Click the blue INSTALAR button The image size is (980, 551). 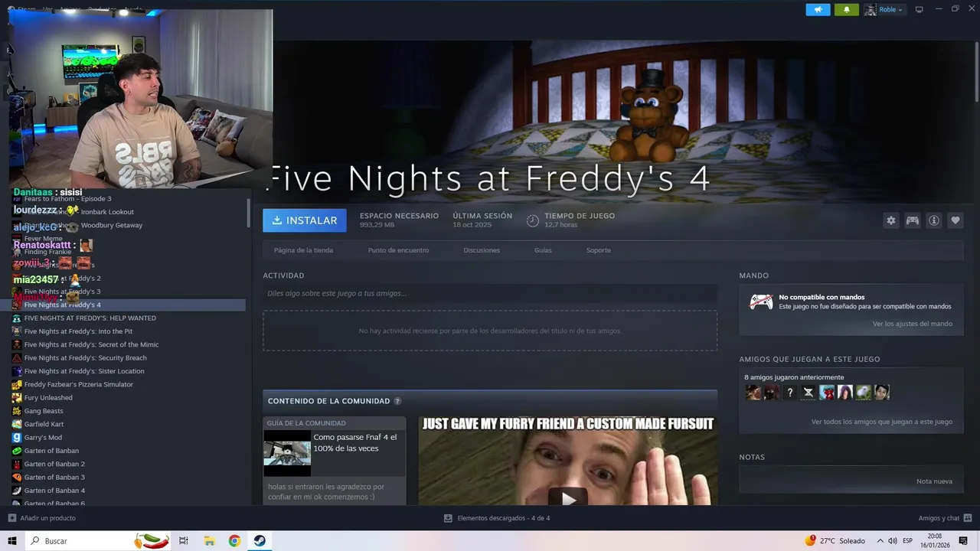[x=305, y=220]
